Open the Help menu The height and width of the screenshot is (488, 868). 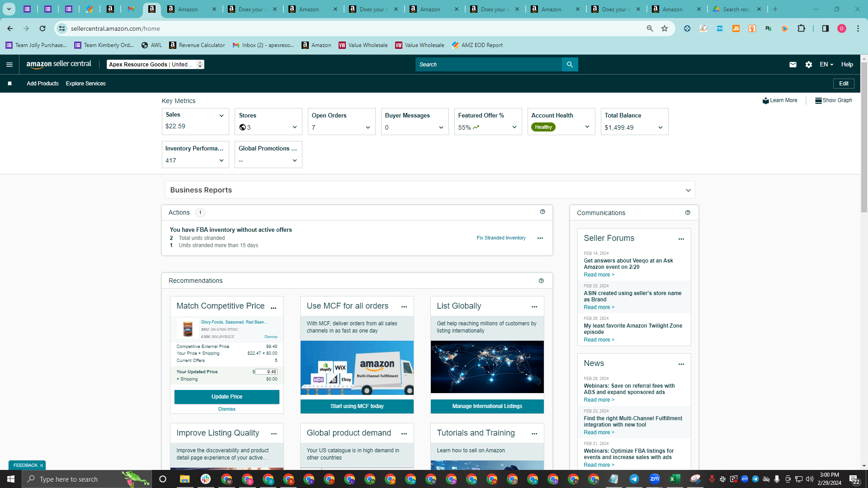coord(847,65)
